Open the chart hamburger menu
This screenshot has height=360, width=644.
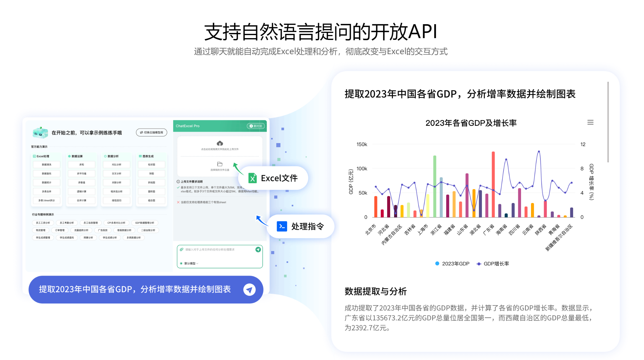[x=590, y=122]
